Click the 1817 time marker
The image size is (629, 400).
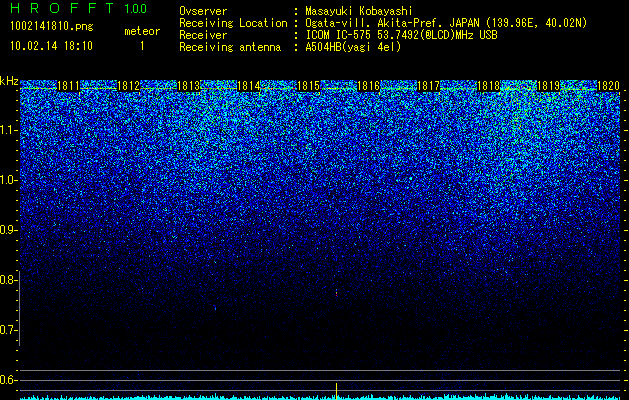point(428,86)
